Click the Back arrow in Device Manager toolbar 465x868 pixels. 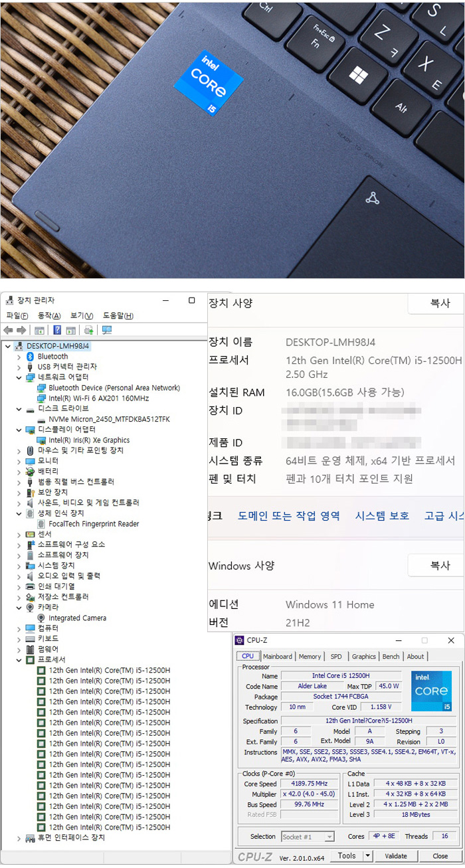(8, 330)
